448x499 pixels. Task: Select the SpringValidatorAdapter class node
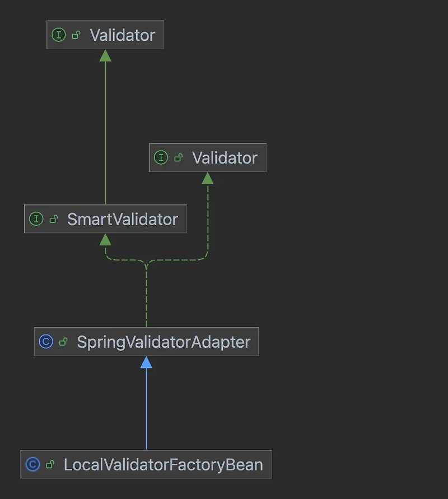[x=147, y=341]
